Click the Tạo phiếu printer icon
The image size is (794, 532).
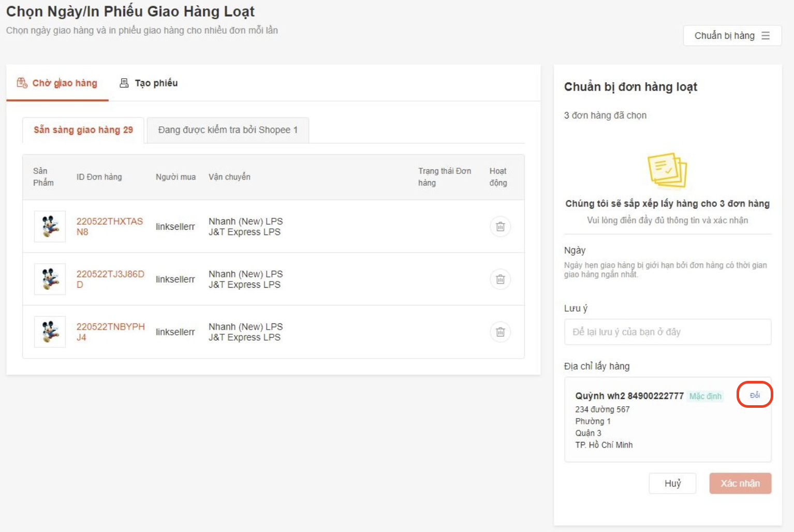tap(124, 83)
